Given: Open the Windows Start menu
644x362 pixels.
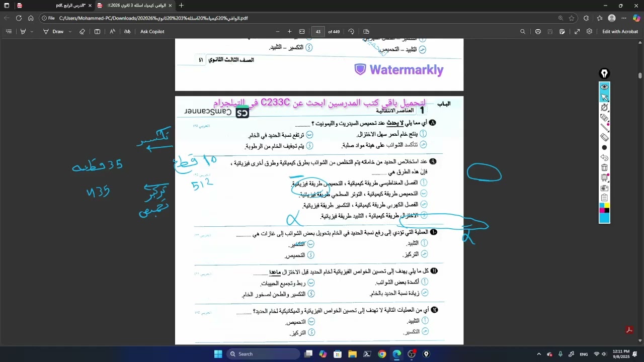Looking at the screenshot, I should coord(218,354).
